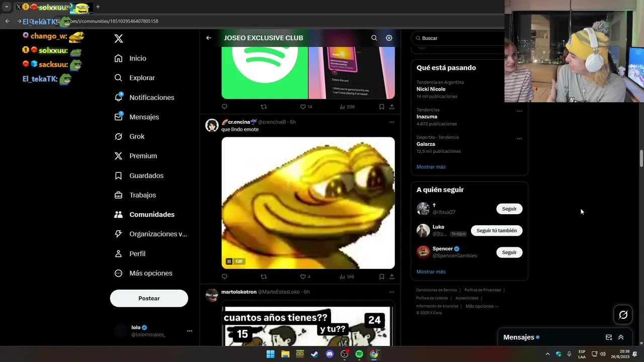Compose new message icon in Mensajes drawer
The height and width of the screenshot is (362, 644).
pos(609,337)
